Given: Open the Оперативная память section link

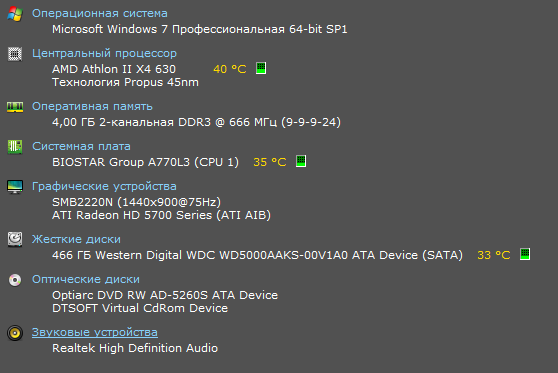Looking at the screenshot, I should point(92,106).
